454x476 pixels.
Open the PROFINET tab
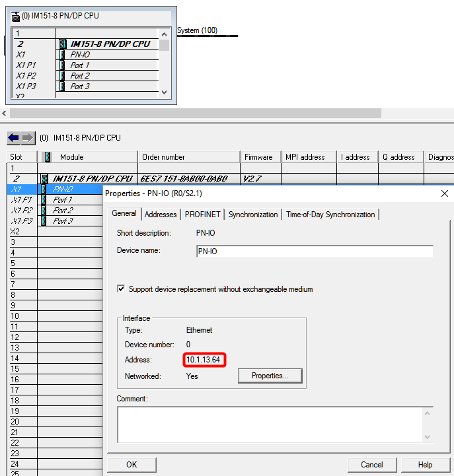click(x=202, y=215)
